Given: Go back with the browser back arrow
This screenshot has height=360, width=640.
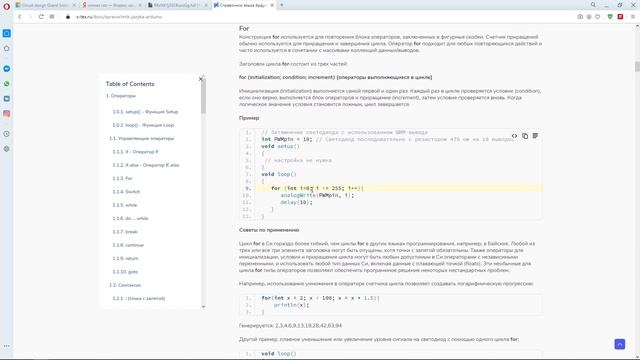Looking at the screenshot, I should (19, 17).
